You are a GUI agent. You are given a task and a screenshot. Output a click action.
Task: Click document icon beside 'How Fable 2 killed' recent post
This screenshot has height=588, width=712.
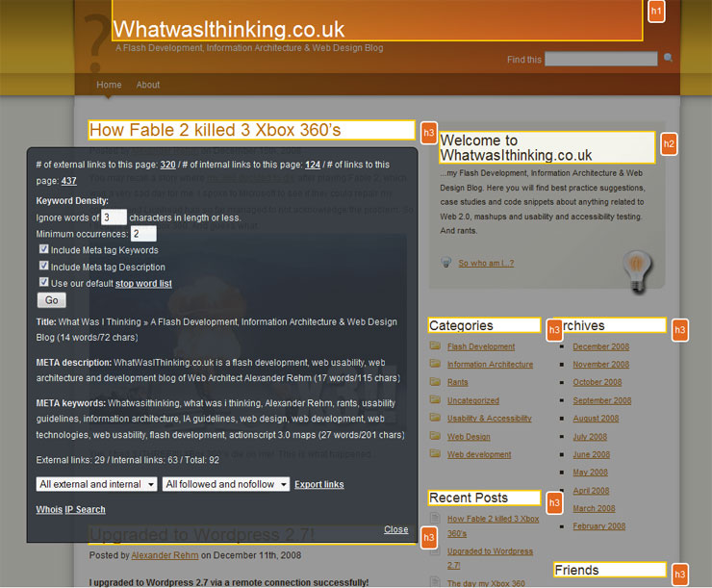435,518
